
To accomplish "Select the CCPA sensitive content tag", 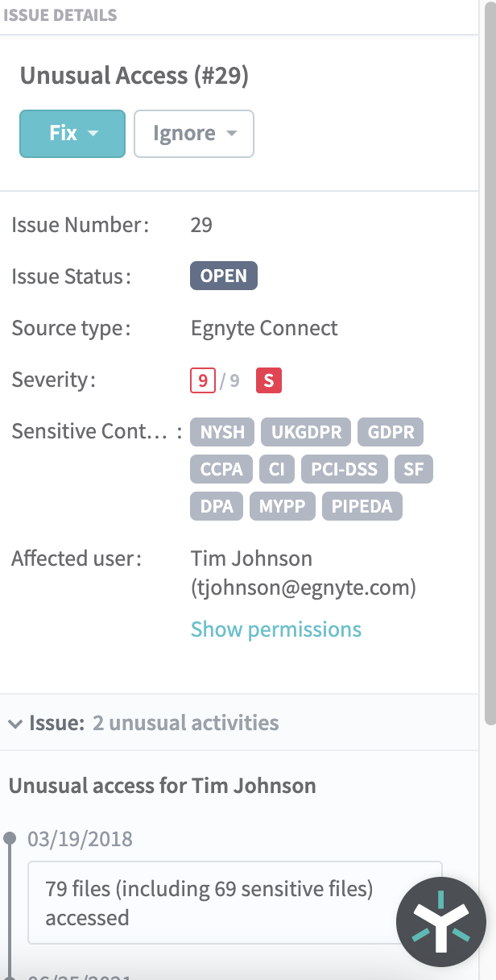I will (x=221, y=469).
